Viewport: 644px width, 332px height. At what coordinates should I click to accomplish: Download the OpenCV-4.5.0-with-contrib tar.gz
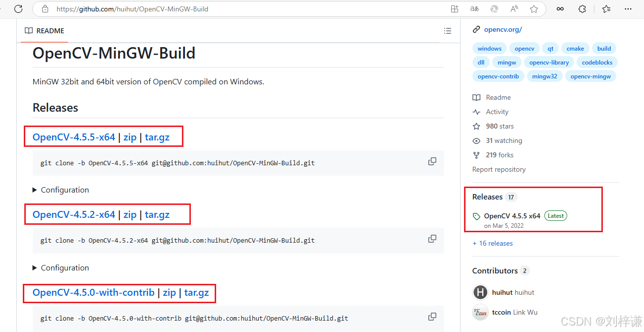pyautogui.click(x=197, y=292)
